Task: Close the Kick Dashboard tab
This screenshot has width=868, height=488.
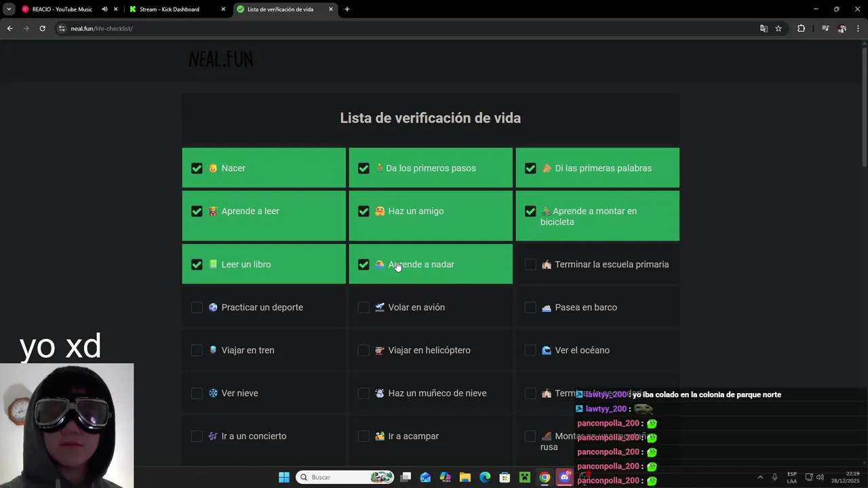Action: click(223, 9)
